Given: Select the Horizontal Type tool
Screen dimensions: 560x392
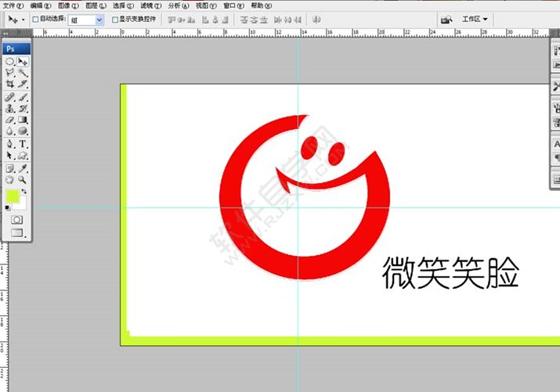Looking at the screenshot, I should (23, 144).
